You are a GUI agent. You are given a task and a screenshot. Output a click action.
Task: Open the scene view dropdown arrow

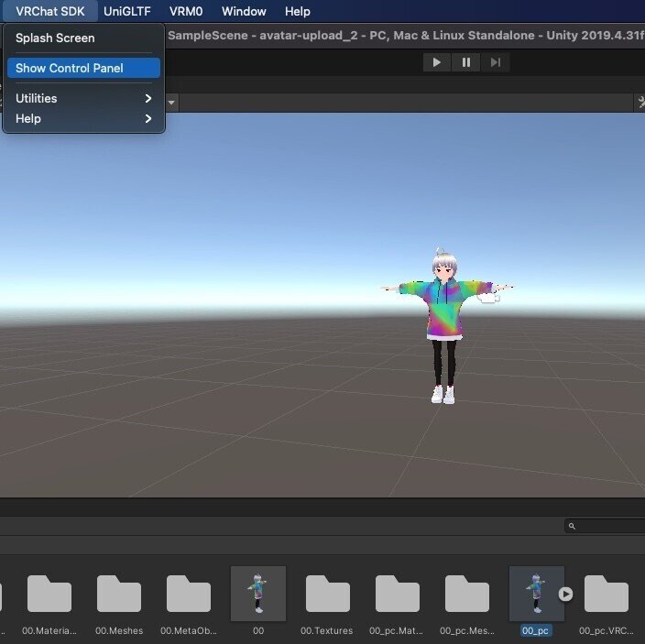pyautogui.click(x=171, y=103)
